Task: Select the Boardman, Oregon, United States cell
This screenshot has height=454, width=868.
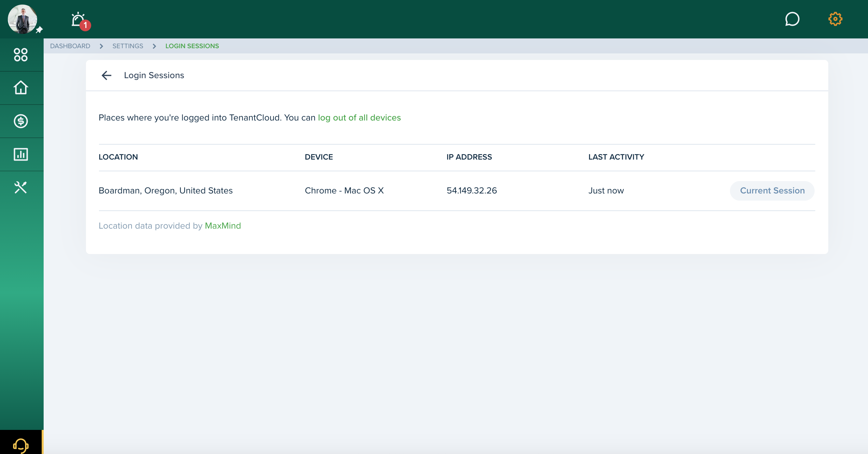Action: click(x=165, y=191)
